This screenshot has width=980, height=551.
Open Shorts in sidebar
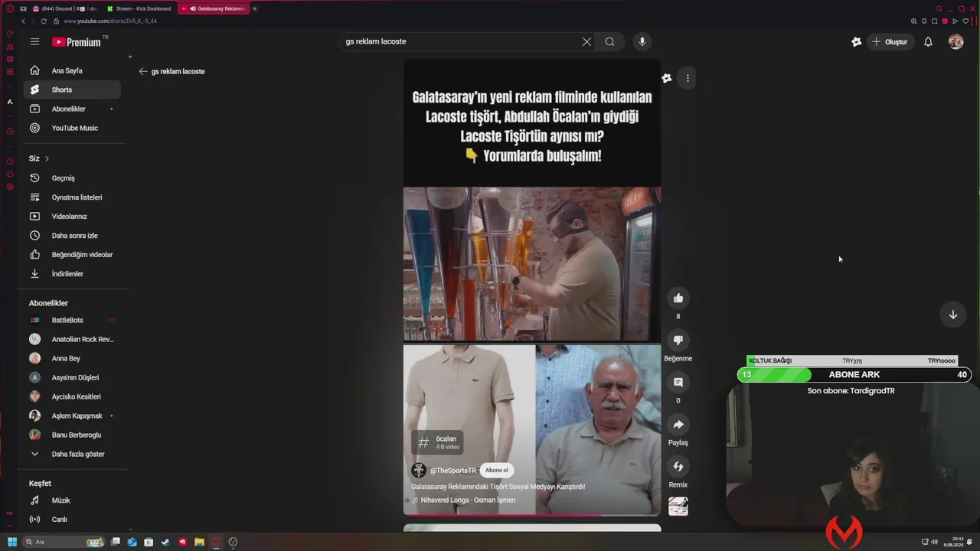click(x=72, y=90)
